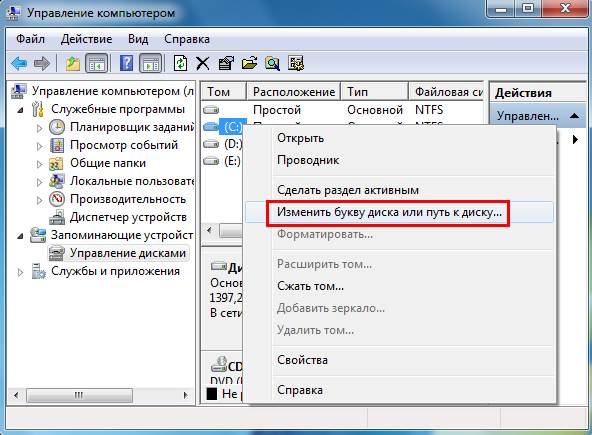Click the tree pane scroll-right arrow

(x=185, y=395)
